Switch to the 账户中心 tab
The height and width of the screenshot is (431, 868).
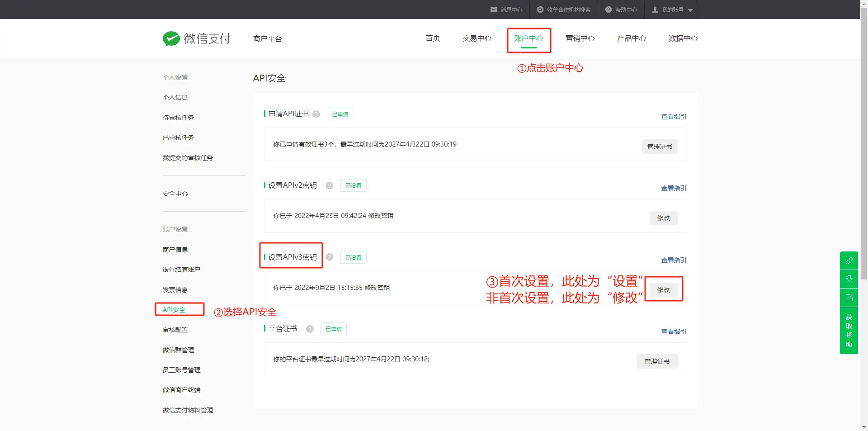click(528, 38)
